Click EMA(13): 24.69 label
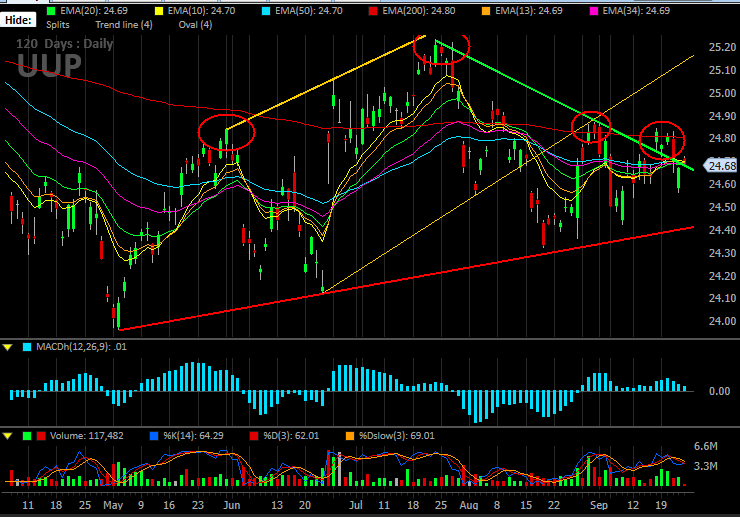Viewport: 740px width, 517px height. [529, 11]
